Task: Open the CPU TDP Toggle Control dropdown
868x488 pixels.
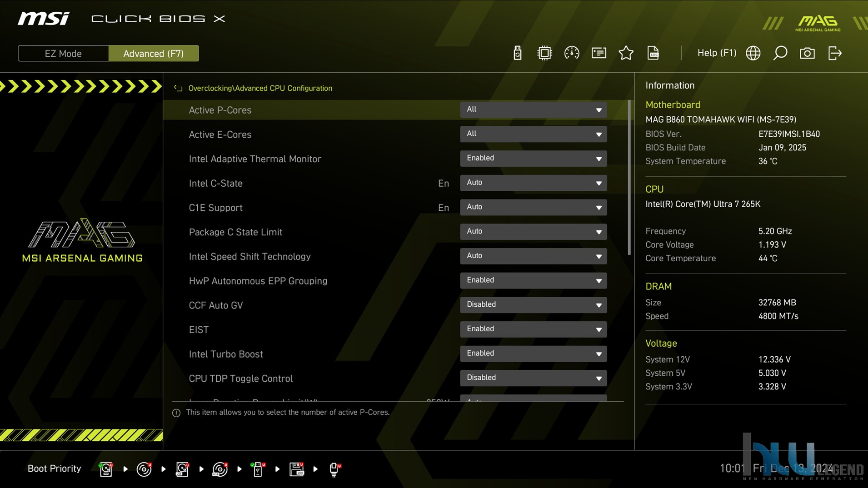Action: click(x=533, y=378)
